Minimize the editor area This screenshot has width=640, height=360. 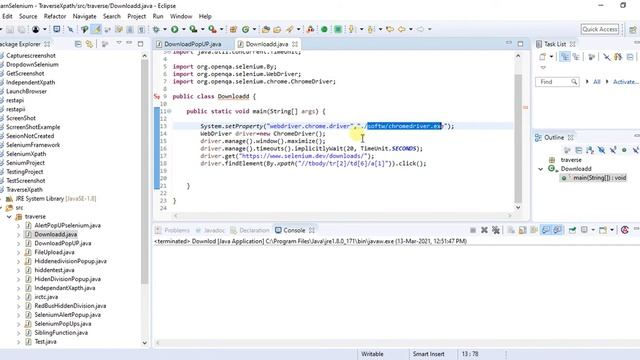pos(509,43)
